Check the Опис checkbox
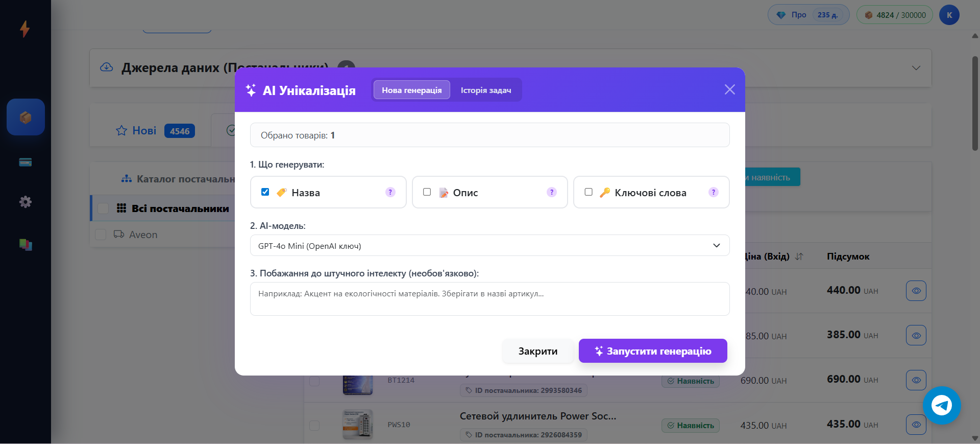 (x=427, y=192)
